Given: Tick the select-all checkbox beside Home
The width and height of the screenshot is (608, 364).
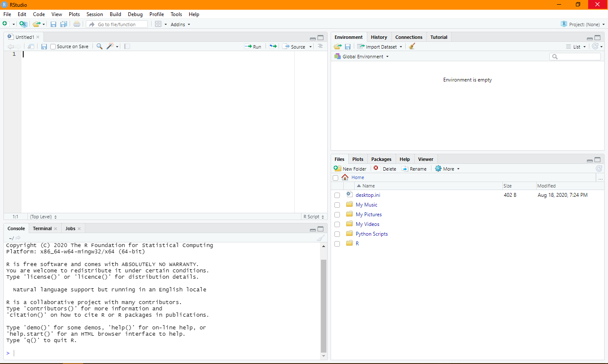Looking at the screenshot, I should (336, 178).
